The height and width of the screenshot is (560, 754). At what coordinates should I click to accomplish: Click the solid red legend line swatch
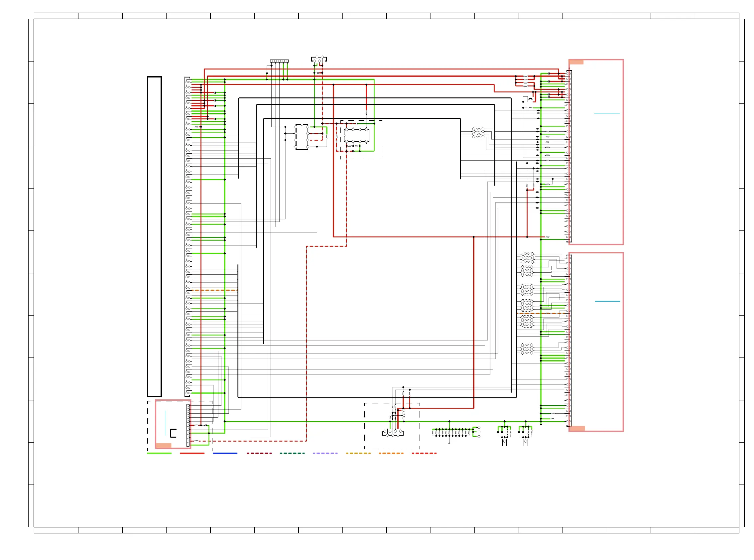192,453
